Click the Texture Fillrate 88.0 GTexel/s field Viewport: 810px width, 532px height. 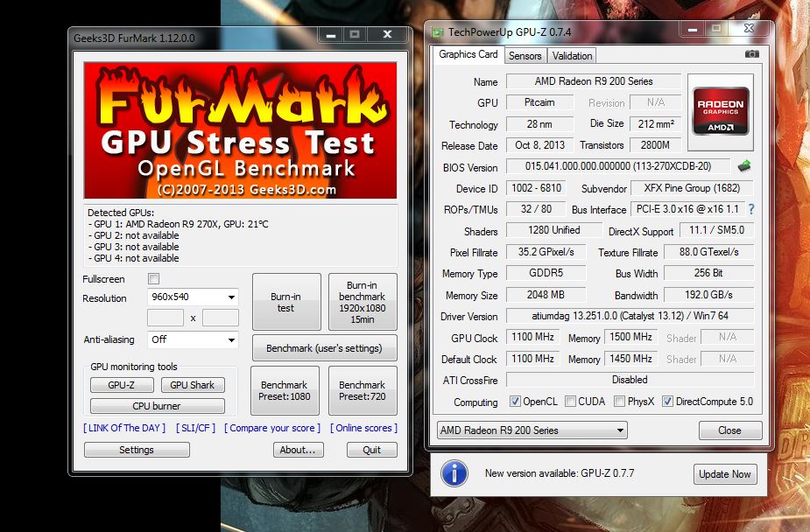(708, 252)
